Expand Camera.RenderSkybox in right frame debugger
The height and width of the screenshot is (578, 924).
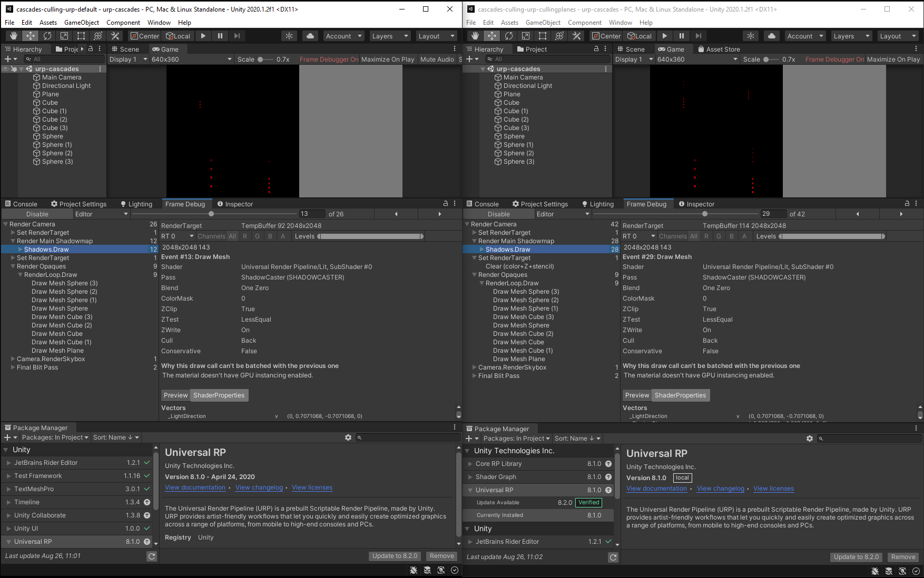coord(475,367)
